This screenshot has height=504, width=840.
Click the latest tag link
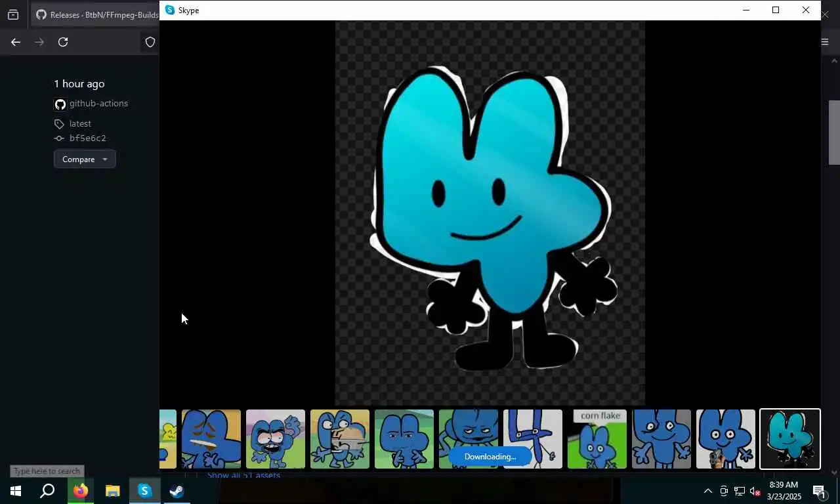(x=80, y=123)
